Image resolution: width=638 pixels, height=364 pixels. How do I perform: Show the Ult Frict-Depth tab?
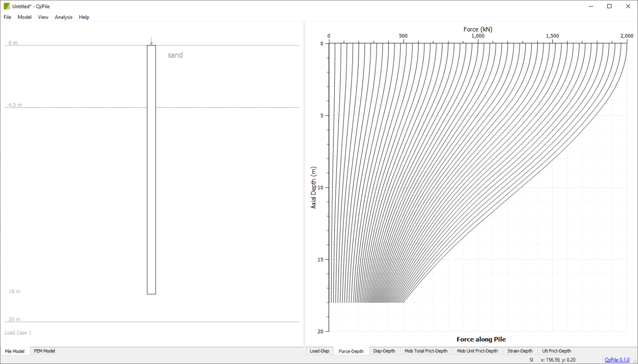point(556,351)
